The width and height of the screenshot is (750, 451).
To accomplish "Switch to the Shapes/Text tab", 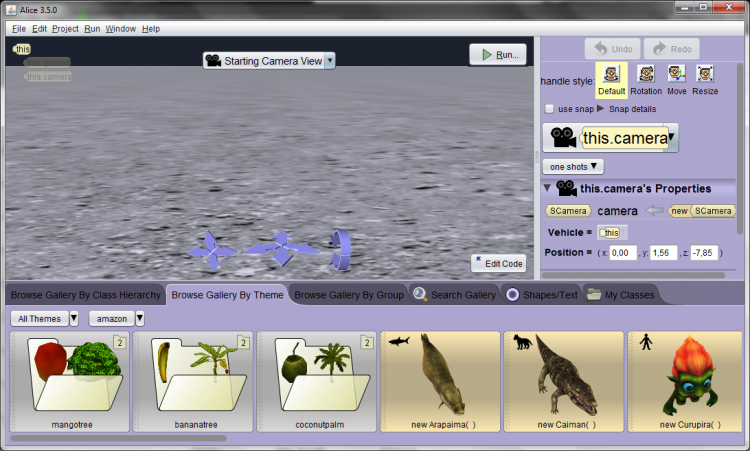I will pos(542,295).
